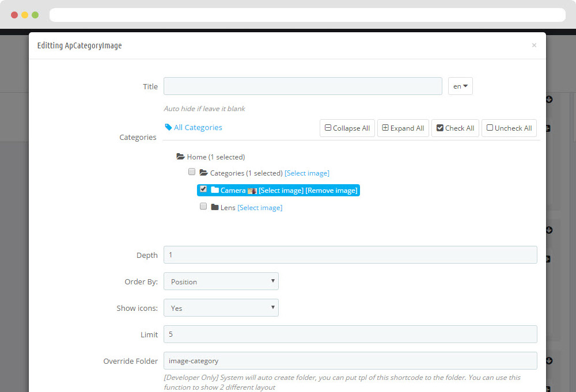The image size is (576, 392).
Task: Open the Order By dropdown
Action: [221, 281]
